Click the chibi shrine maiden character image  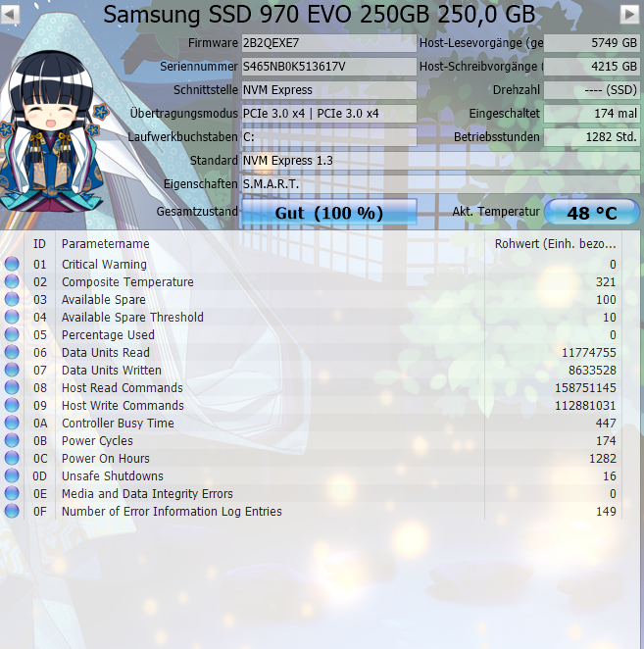point(52,132)
